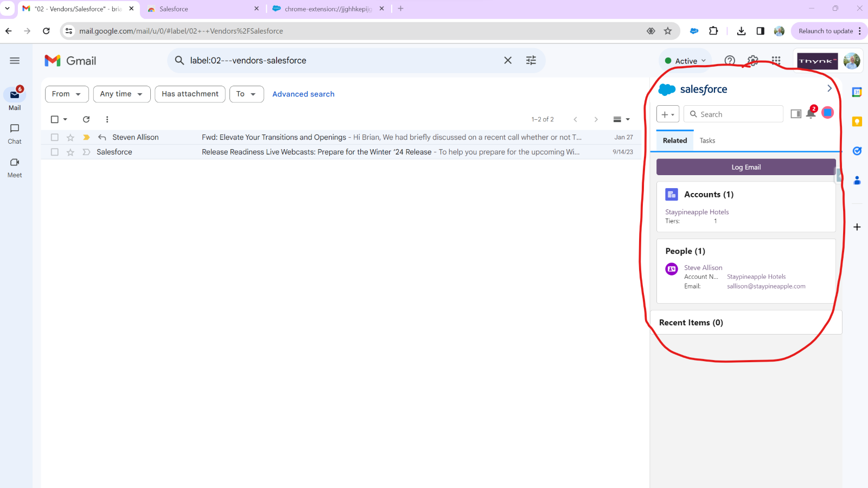Go to older emails arrow
Screen dimensions: 868x488
tap(596, 119)
